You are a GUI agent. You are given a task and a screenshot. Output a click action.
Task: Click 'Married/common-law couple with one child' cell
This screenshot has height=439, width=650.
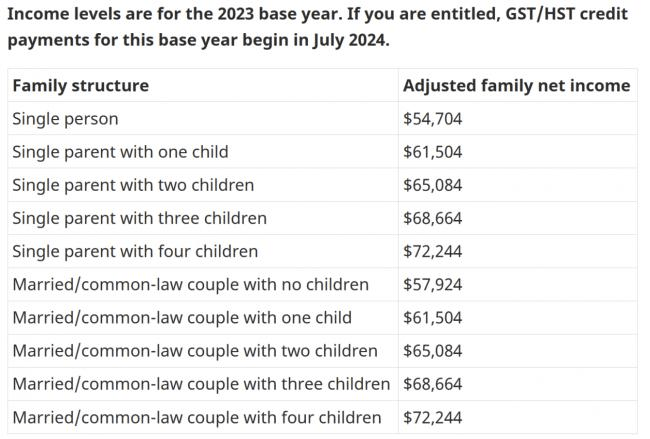[x=182, y=318]
